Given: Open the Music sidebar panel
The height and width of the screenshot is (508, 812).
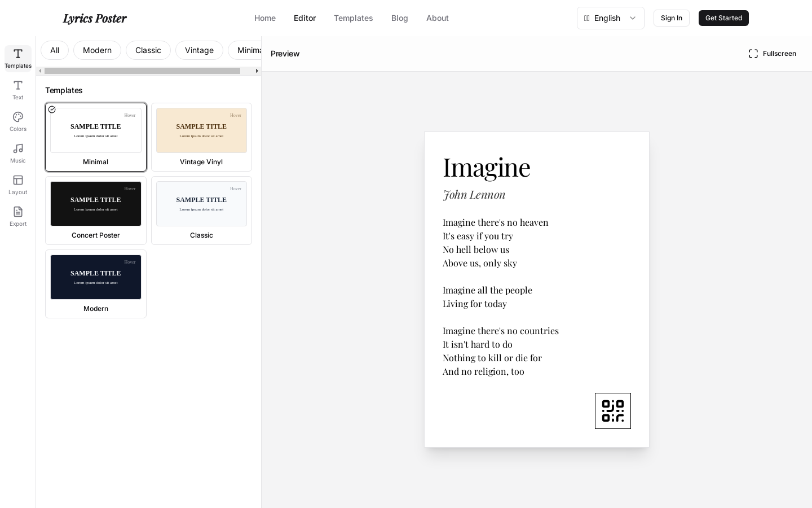Looking at the screenshot, I should (x=18, y=154).
